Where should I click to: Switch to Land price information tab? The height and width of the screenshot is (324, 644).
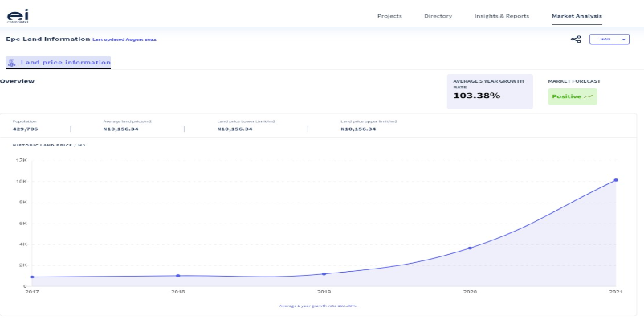click(64, 62)
